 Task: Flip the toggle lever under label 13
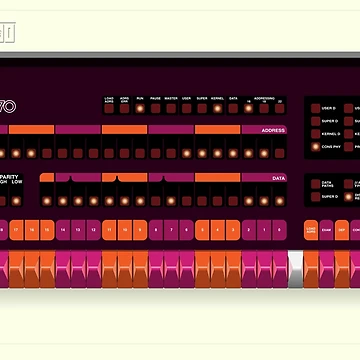point(78,269)
